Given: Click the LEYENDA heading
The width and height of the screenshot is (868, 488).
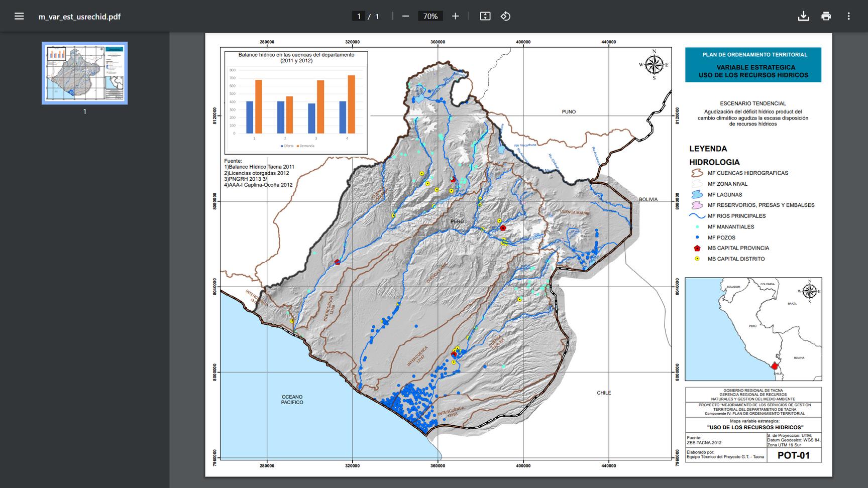Looking at the screenshot, I should 708,149.
